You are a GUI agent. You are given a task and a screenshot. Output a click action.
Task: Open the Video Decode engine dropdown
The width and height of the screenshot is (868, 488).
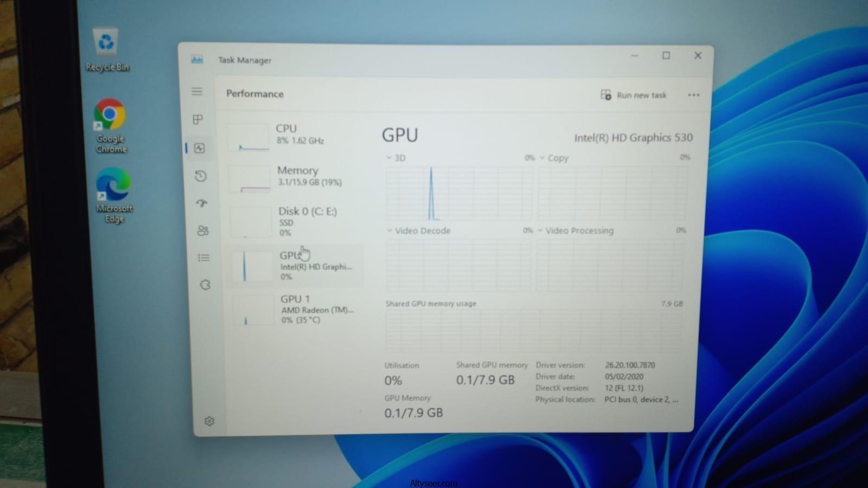[390, 230]
